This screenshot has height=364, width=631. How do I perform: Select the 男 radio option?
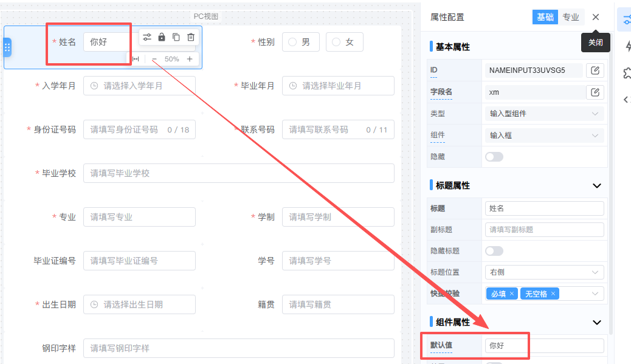coord(292,42)
